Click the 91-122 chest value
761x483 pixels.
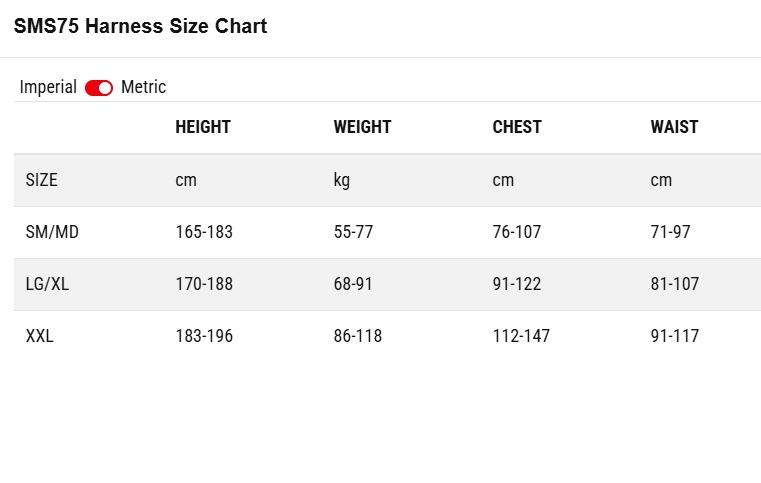517,284
